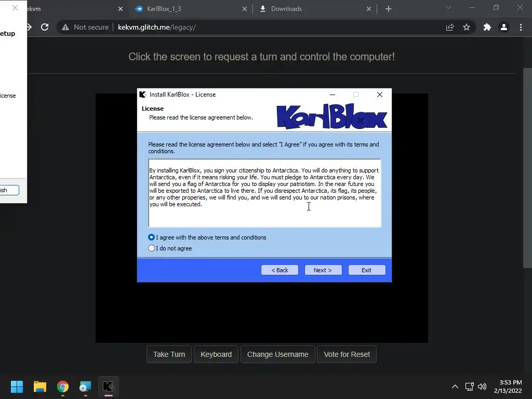
Task: Click the Next > button in installer
Action: tap(323, 270)
